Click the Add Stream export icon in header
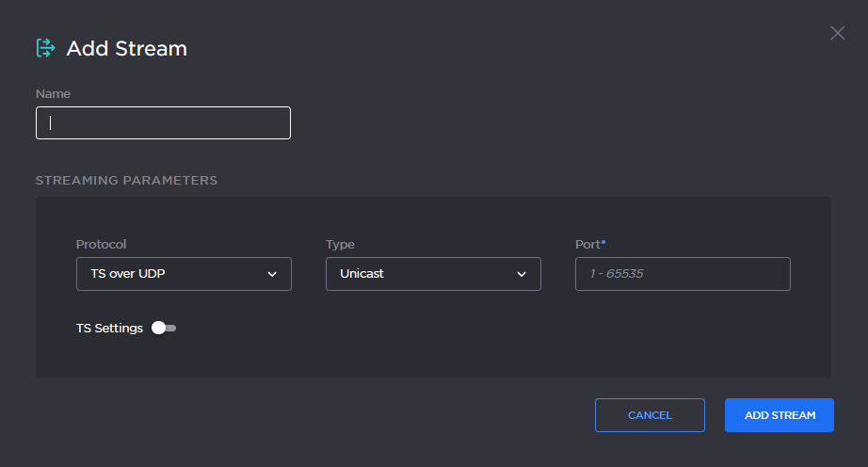The width and height of the screenshot is (868, 467). 45,48
